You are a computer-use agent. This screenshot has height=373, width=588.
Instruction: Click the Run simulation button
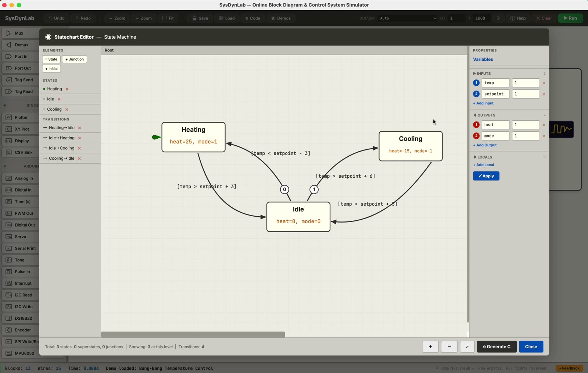tap(570, 18)
